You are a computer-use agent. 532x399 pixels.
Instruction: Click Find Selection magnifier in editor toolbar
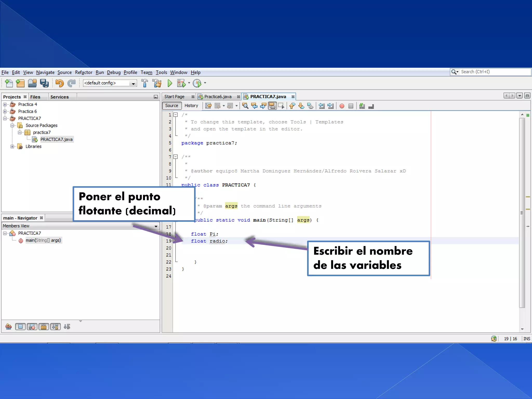pyautogui.click(x=245, y=106)
